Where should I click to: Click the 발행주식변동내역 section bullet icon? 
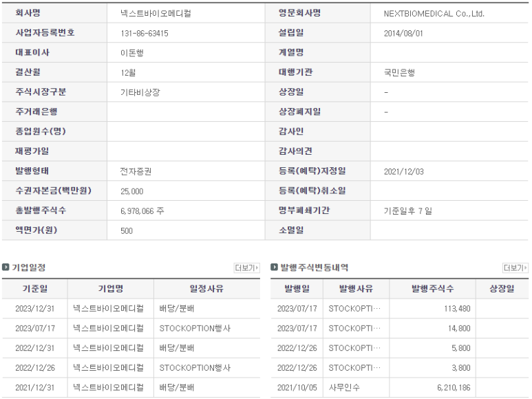[x=274, y=267]
